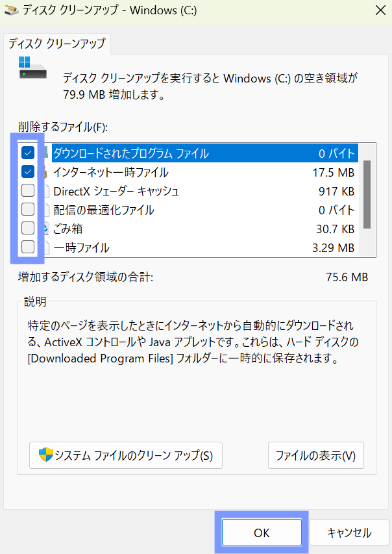Check the ごみ箱 checkbox
Screen dimensions: 392x554
click(28, 228)
